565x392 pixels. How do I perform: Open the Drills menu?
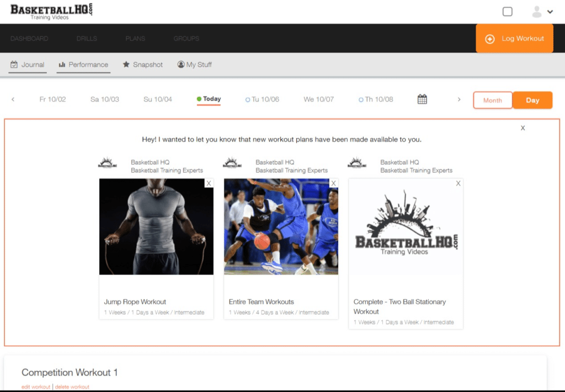[86, 39]
